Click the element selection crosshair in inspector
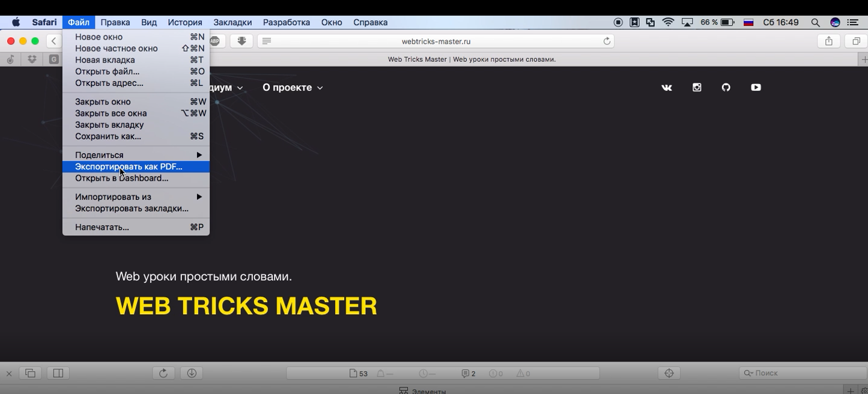This screenshot has width=868, height=394. pyautogui.click(x=669, y=373)
